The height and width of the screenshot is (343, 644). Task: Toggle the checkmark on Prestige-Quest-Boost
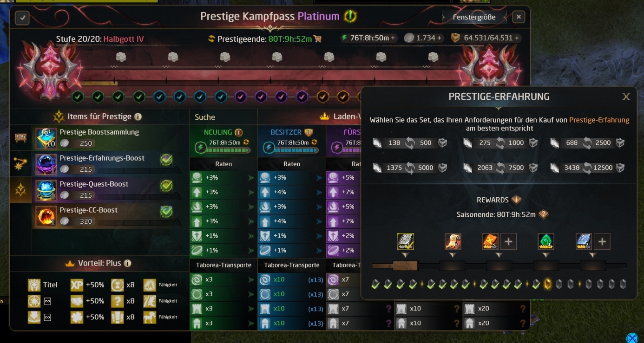pos(166,186)
